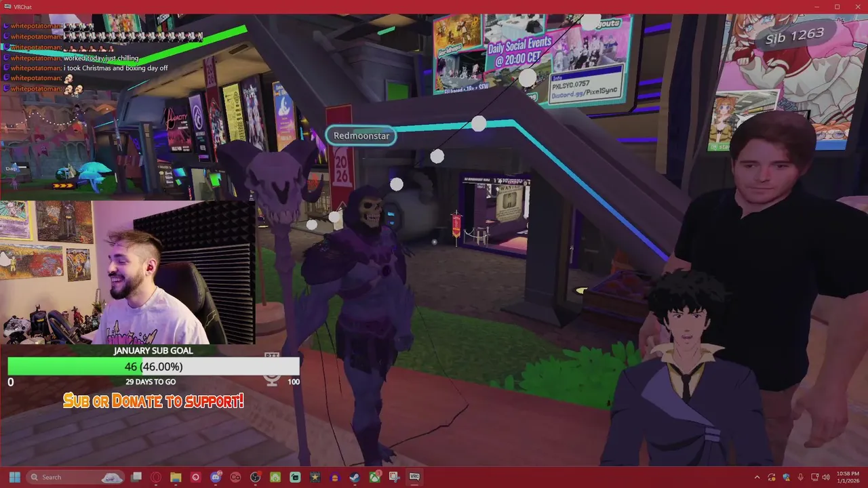Click the 'Sib 1263' poster text
This screenshot has width=868, height=488.
(x=795, y=35)
